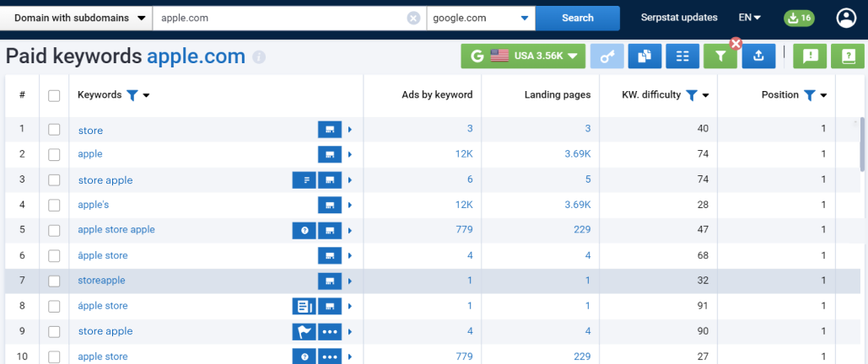Click 'Landing pages' column header

point(558,94)
